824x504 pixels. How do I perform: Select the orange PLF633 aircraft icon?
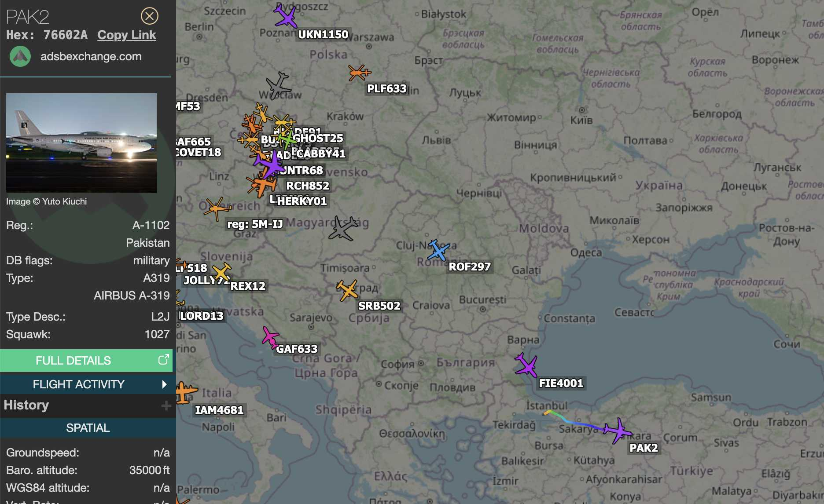(x=359, y=73)
